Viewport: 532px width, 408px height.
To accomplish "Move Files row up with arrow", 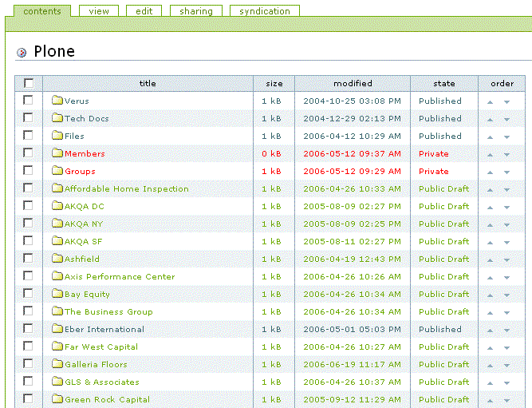I will (490, 137).
